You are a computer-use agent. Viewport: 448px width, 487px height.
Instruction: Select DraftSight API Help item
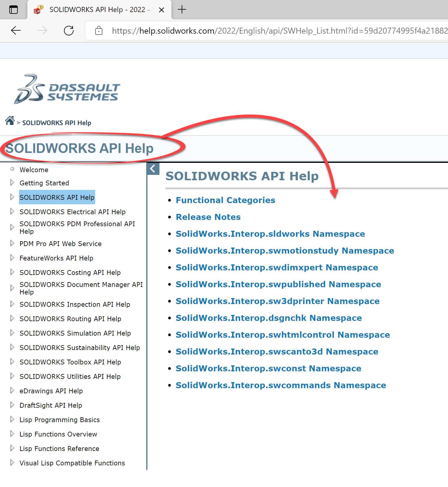pyautogui.click(x=51, y=405)
